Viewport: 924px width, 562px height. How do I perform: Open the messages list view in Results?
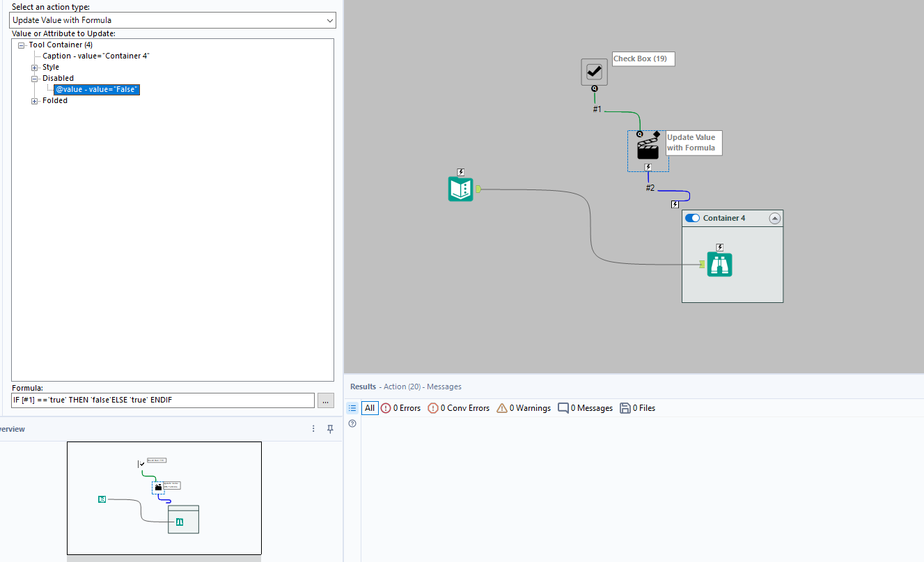352,408
